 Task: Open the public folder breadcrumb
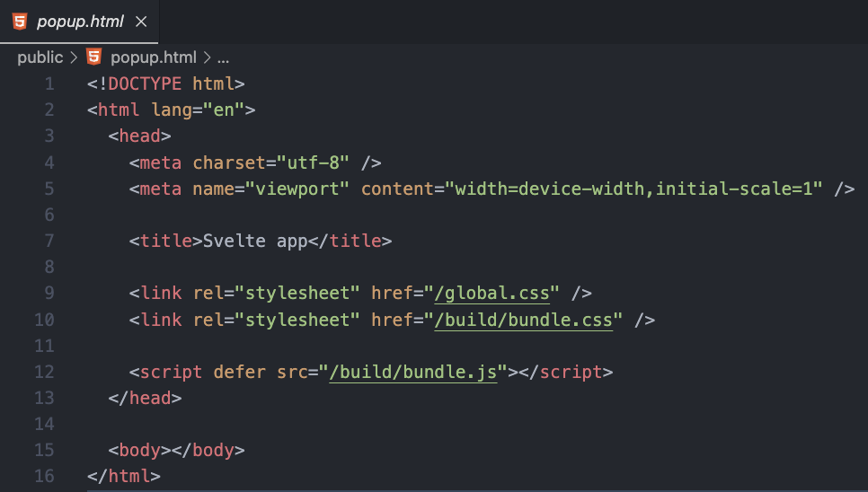40,57
